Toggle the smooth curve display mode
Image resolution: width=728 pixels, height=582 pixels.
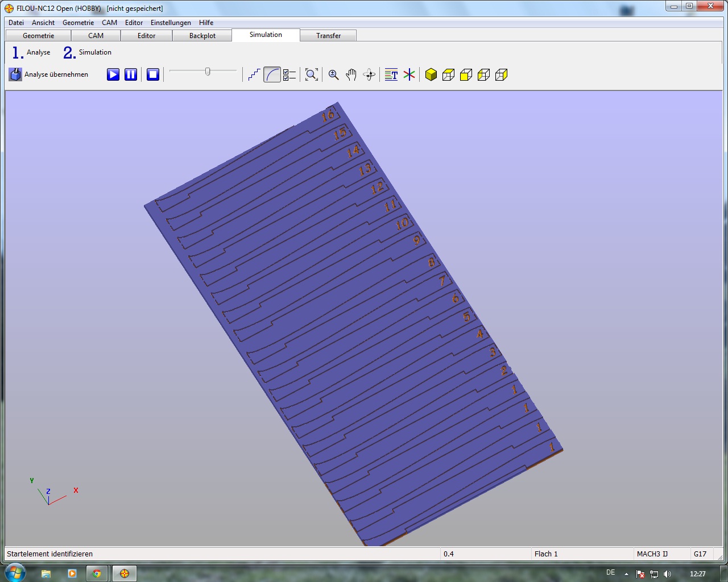[272, 74]
